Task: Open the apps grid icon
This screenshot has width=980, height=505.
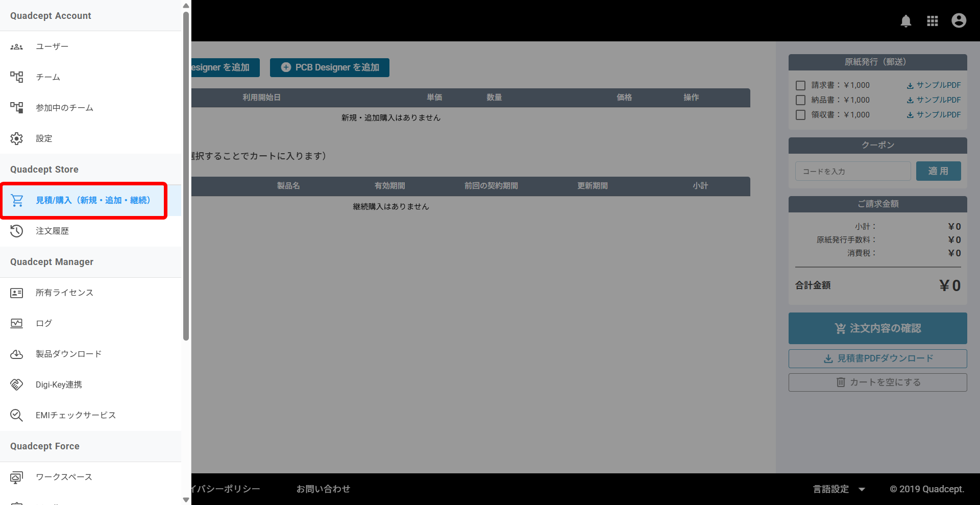Action: [933, 21]
